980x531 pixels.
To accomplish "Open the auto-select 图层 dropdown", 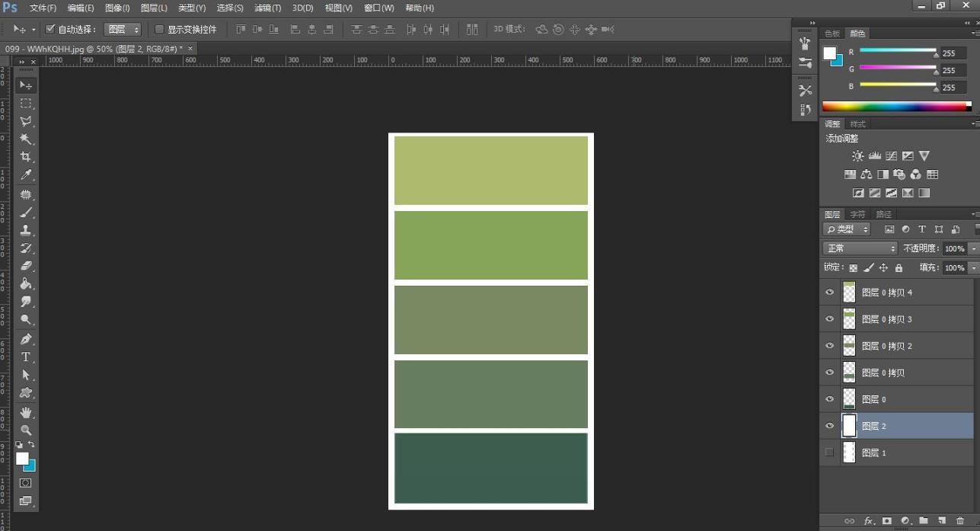I will pos(123,30).
